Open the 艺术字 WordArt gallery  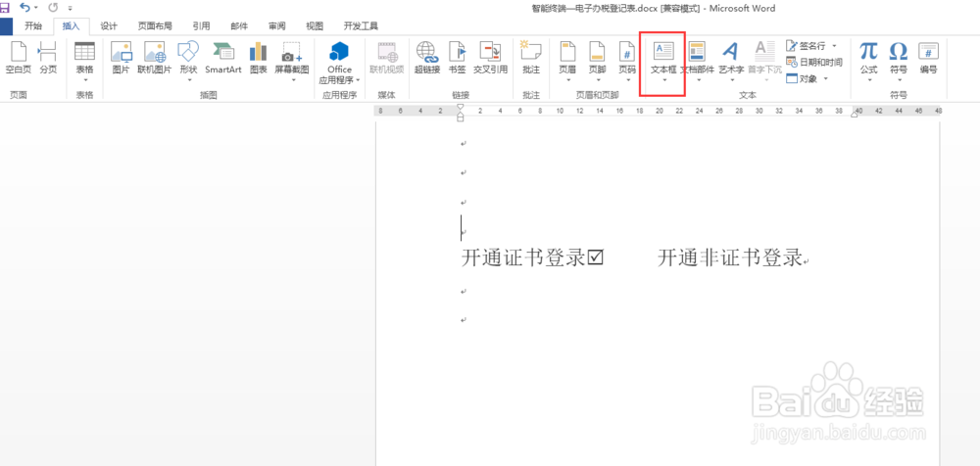coord(731,62)
